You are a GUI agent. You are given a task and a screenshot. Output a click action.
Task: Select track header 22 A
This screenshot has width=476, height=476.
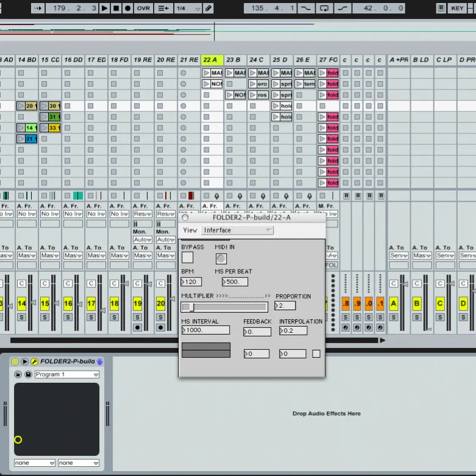212,60
